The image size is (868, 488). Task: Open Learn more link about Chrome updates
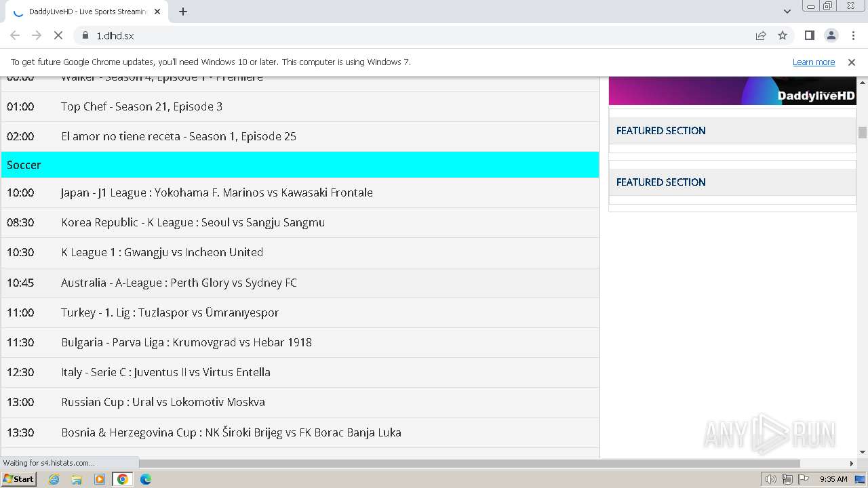pos(814,62)
